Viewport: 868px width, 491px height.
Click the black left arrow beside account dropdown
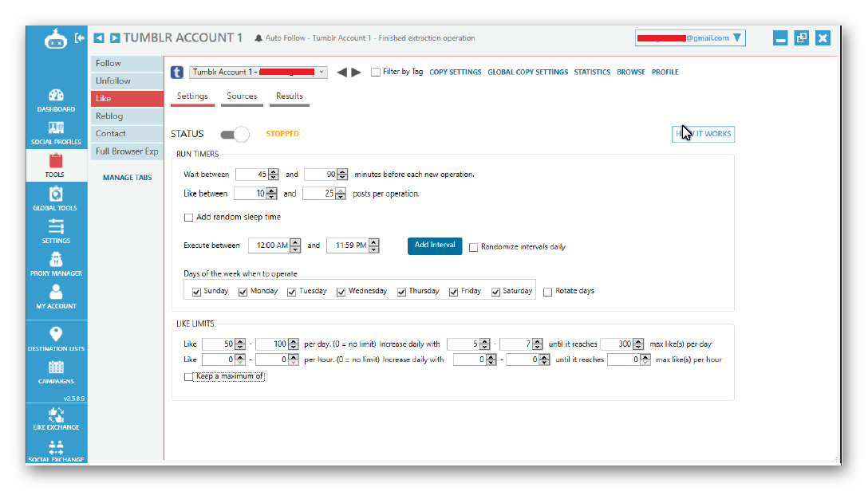click(x=341, y=72)
